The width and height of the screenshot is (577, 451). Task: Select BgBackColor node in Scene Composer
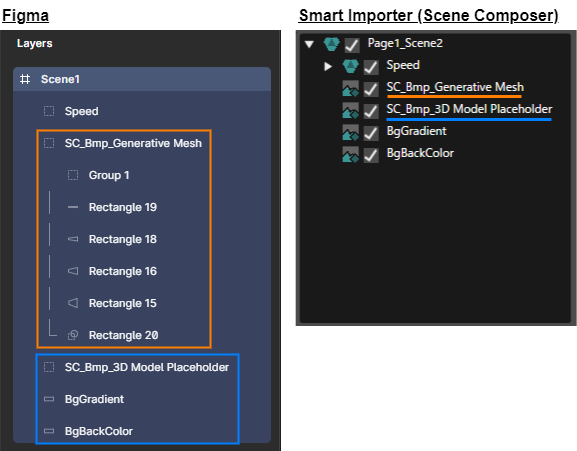(x=420, y=153)
